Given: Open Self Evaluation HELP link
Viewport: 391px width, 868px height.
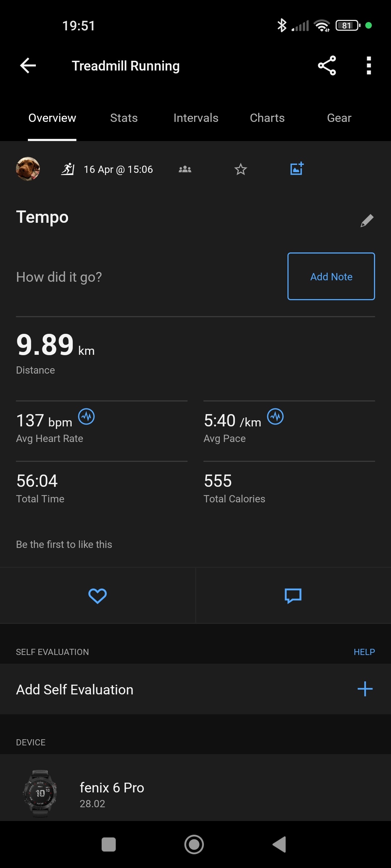Looking at the screenshot, I should tap(364, 652).
